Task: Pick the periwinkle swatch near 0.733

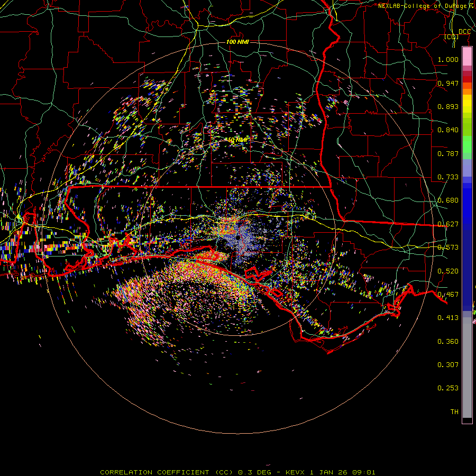Action: pyautogui.click(x=467, y=168)
